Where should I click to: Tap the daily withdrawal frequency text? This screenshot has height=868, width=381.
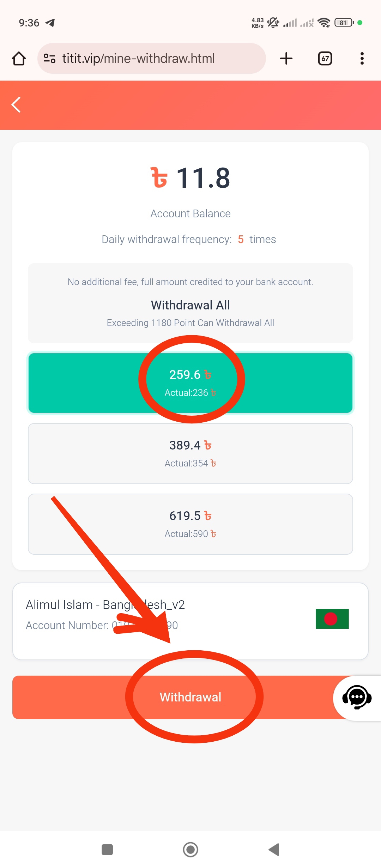coord(189,239)
